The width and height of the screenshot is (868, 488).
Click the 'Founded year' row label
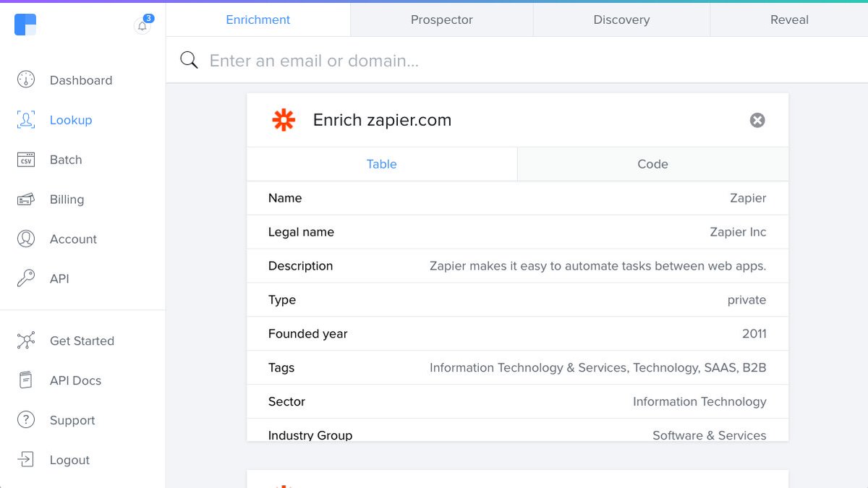307,334
